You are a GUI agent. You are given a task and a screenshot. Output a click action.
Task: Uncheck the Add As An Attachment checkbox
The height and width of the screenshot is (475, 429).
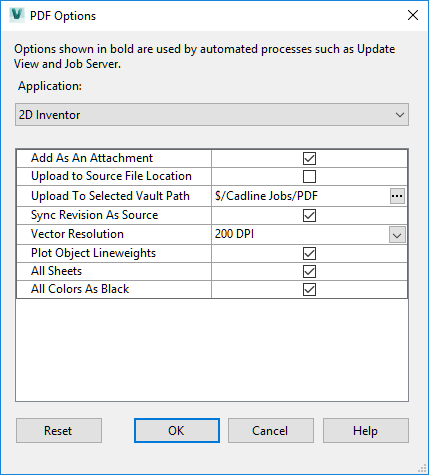pos(309,158)
